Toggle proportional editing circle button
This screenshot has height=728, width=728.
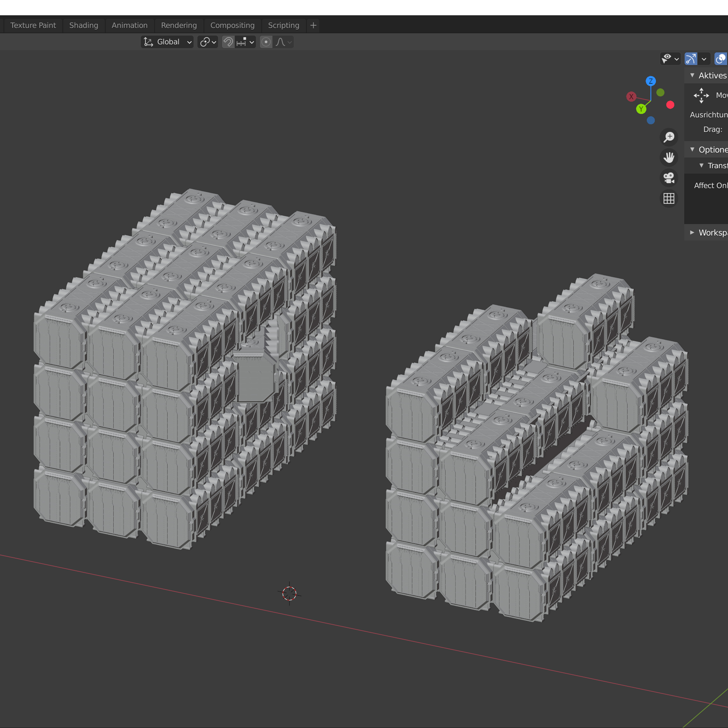tap(266, 42)
